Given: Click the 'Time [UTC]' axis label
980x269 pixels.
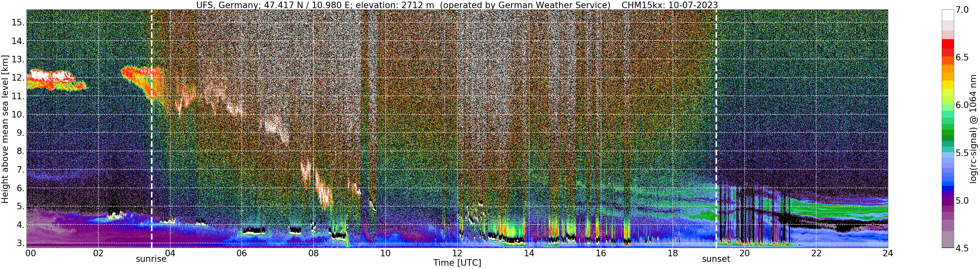Looking at the screenshot, I should [457, 263].
